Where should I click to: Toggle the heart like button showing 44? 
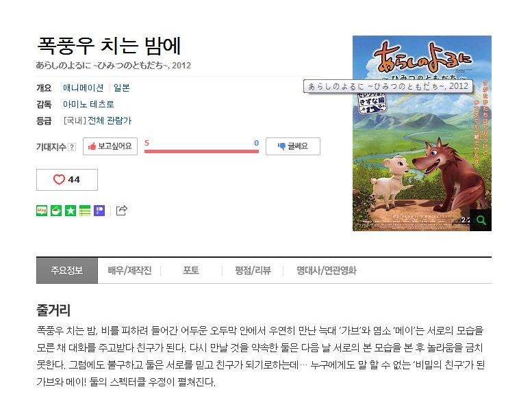[x=67, y=180]
